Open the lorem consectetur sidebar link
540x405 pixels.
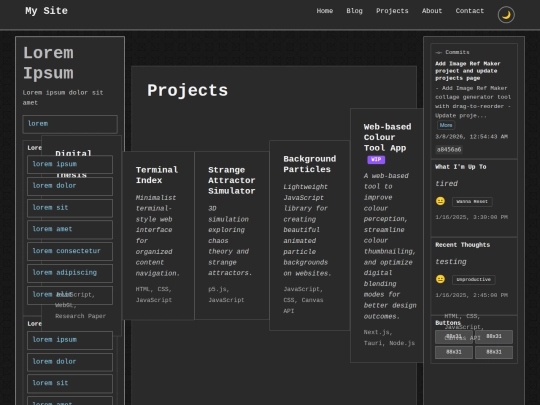(x=70, y=251)
